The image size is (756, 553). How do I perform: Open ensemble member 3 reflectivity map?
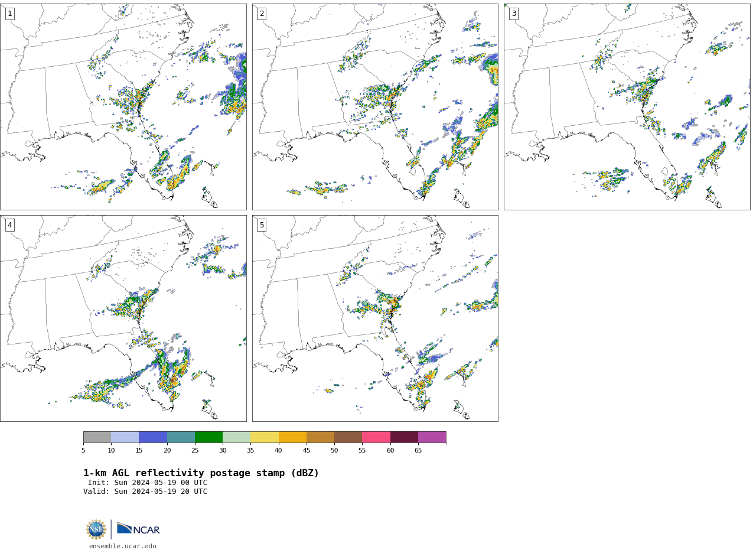627,107
